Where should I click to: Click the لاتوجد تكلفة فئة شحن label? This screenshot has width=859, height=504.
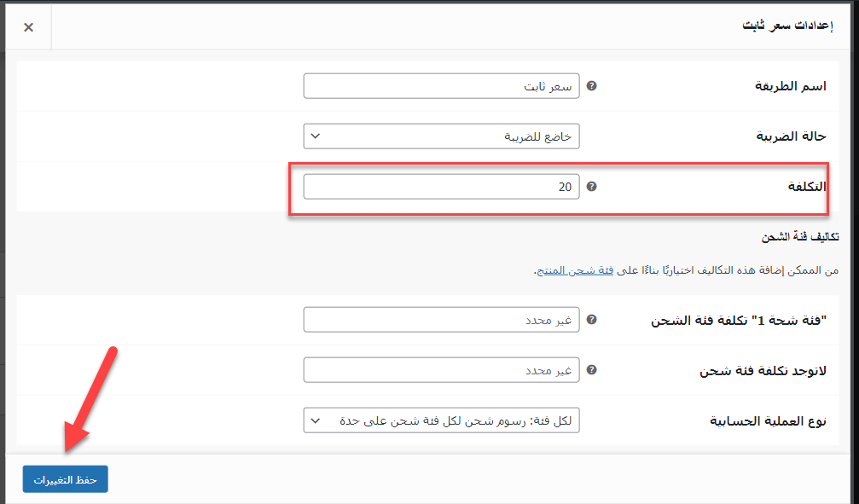tap(763, 371)
